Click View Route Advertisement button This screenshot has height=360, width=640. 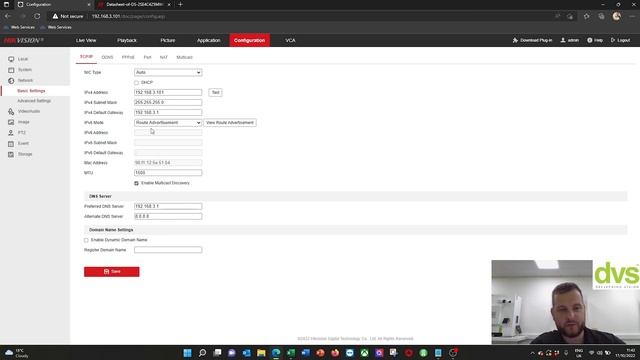[x=230, y=122]
